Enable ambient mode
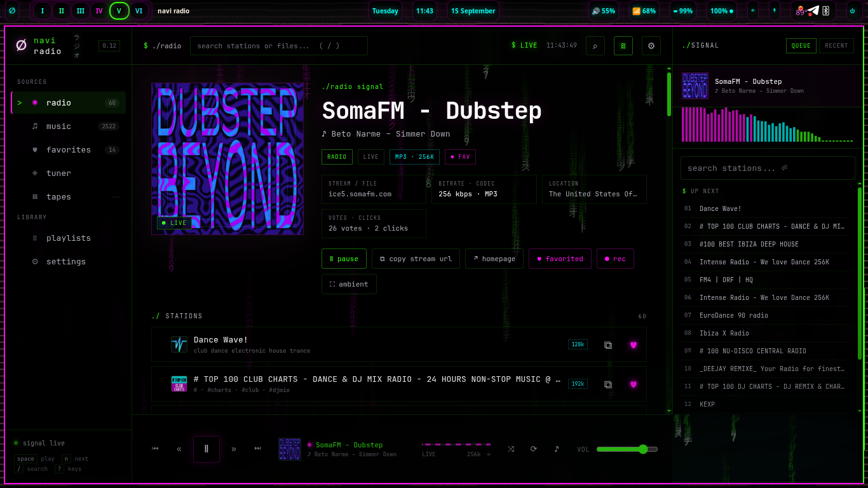 [349, 284]
